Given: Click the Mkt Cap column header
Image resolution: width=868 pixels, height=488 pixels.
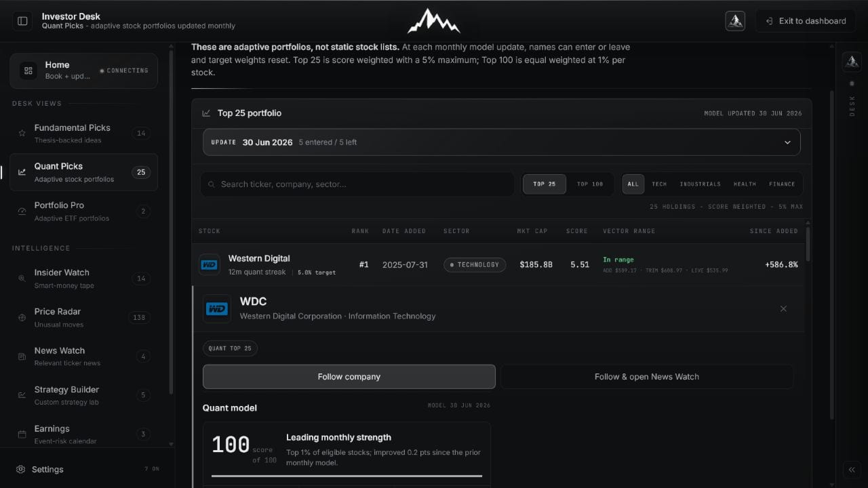Looking at the screenshot, I should click(x=532, y=231).
